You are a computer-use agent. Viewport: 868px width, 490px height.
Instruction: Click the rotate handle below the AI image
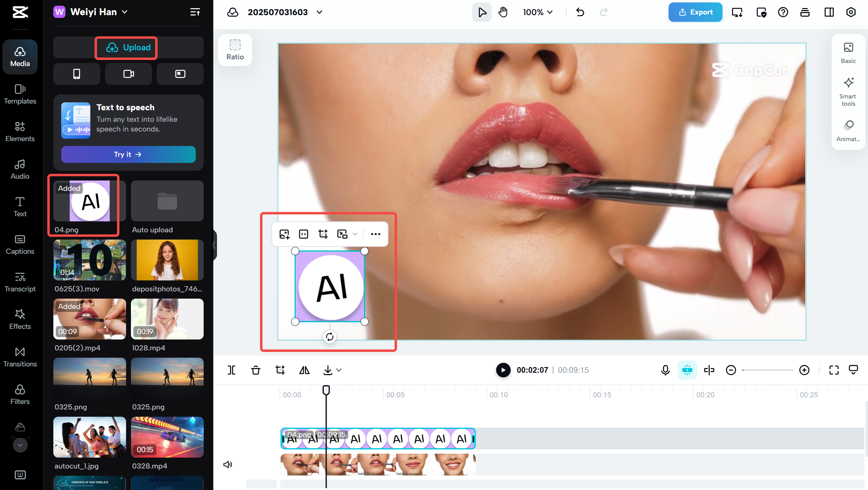coord(329,337)
